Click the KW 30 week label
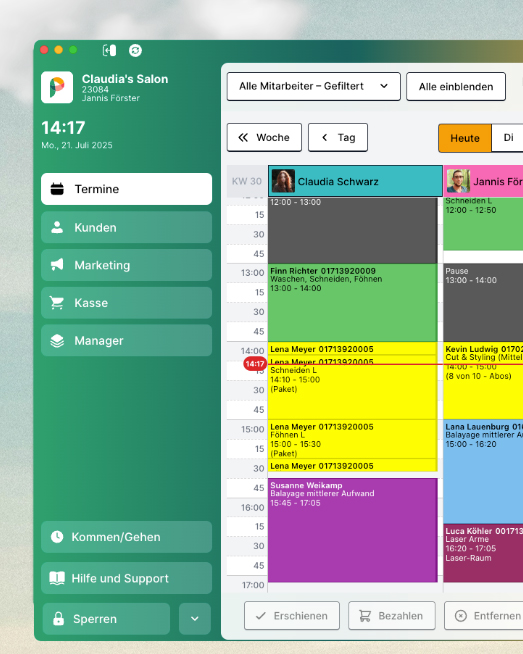 [247, 181]
